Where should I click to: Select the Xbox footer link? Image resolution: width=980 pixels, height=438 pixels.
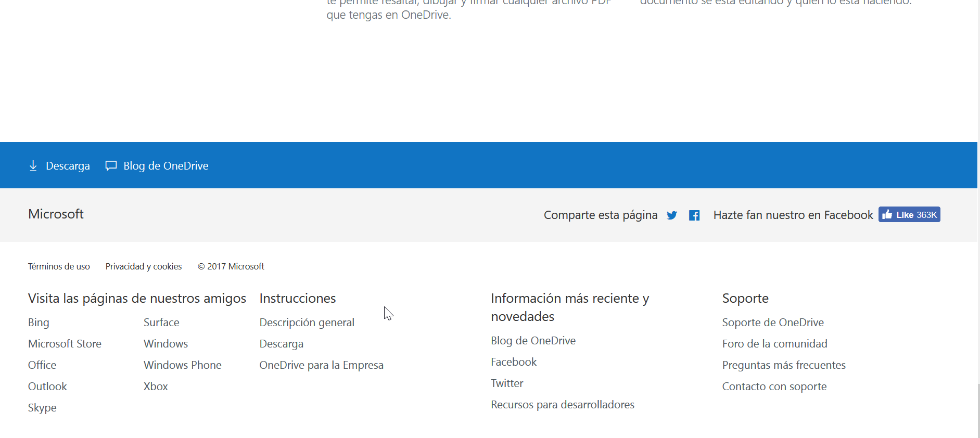point(156,387)
